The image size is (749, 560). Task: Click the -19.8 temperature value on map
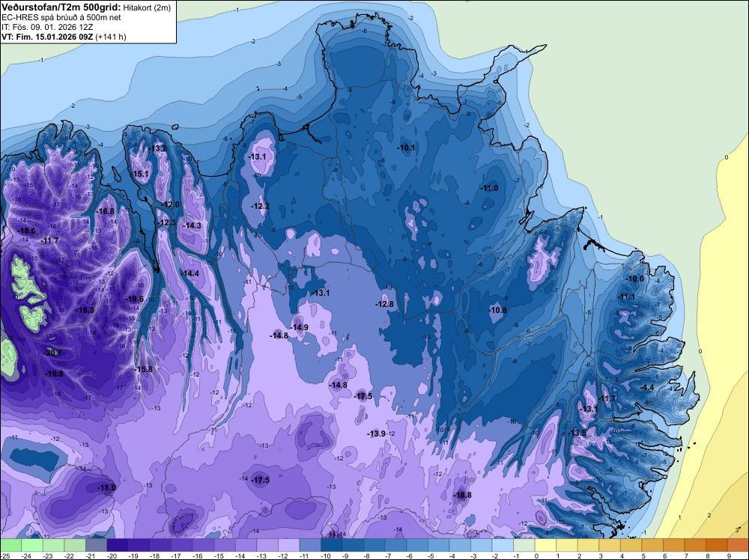coord(54,374)
